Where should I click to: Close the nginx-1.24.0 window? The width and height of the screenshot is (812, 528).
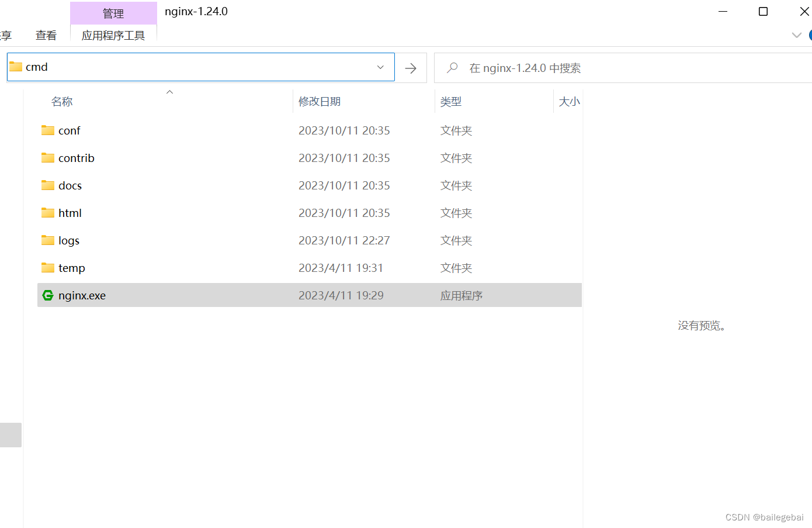pyautogui.click(x=804, y=12)
